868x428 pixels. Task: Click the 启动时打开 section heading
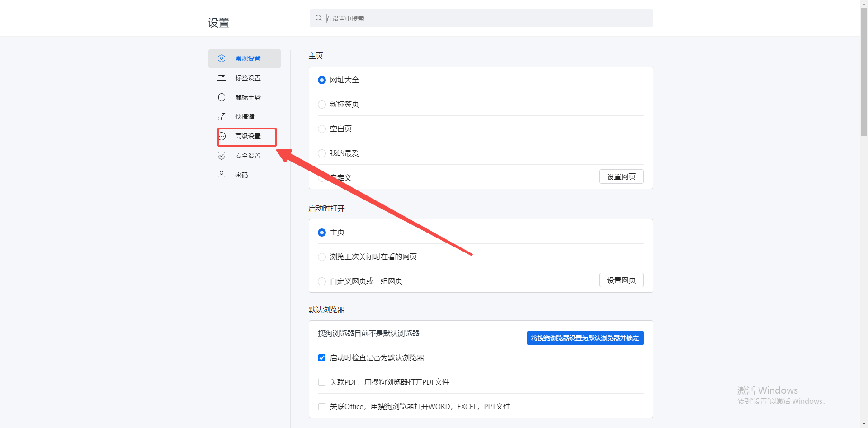point(326,208)
